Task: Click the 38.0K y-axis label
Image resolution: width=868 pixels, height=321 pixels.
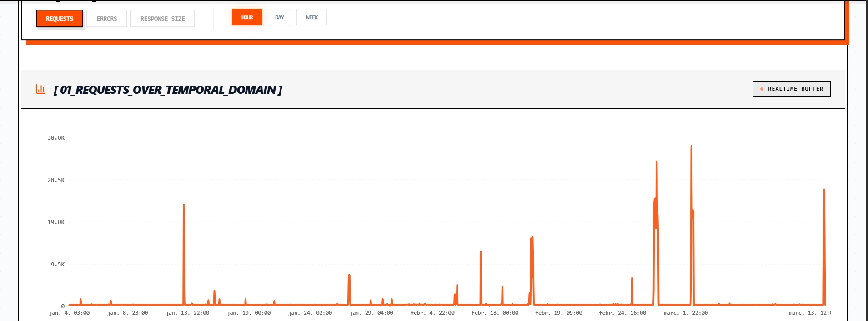Action: (x=56, y=138)
